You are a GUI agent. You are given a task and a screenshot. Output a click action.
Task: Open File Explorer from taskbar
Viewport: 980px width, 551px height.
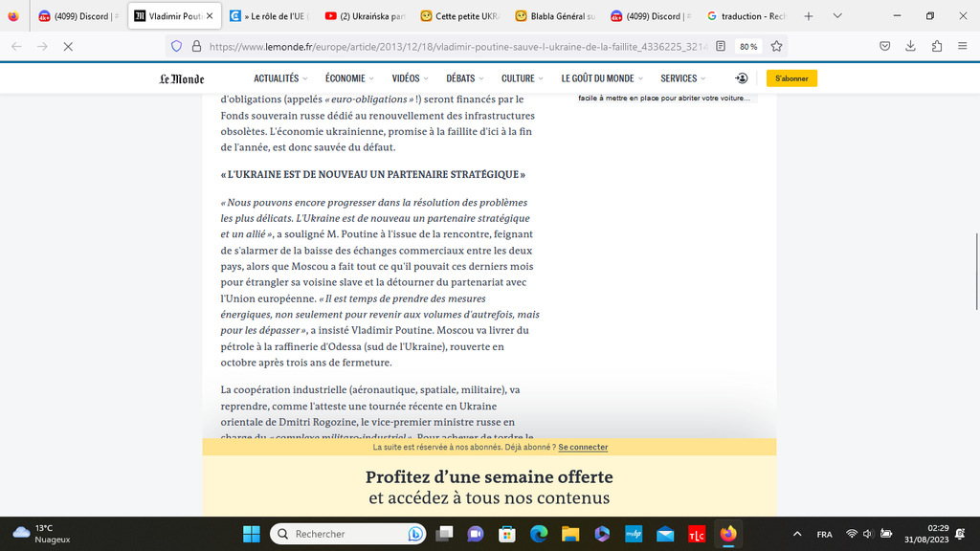(570, 534)
